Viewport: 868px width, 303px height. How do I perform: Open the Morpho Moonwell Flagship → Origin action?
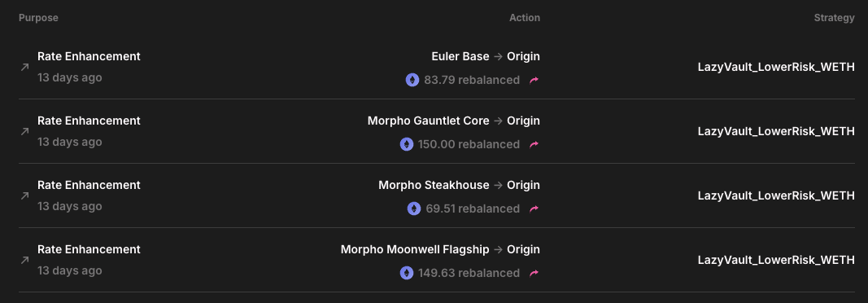(440, 249)
